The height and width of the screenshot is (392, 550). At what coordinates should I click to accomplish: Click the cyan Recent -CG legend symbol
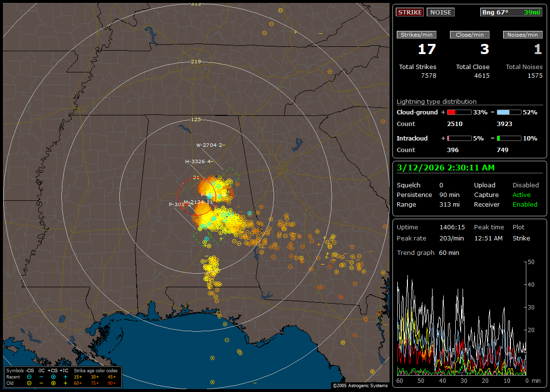29,377
